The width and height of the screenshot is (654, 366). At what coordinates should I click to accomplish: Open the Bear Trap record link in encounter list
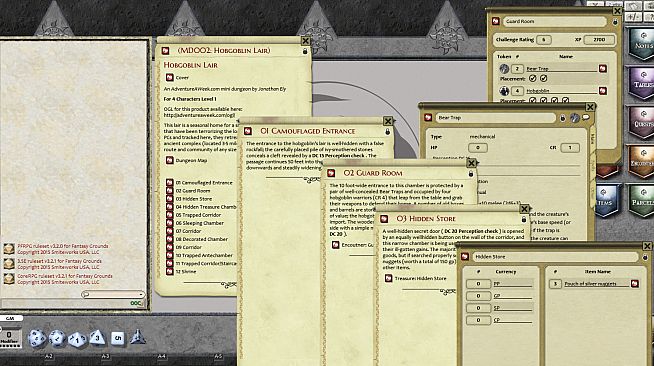pyautogui.click(x=603, y=68)
